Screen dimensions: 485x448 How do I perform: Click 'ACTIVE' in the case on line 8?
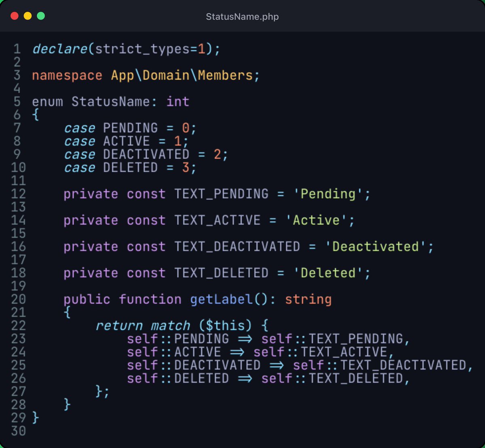coord(127,141)
